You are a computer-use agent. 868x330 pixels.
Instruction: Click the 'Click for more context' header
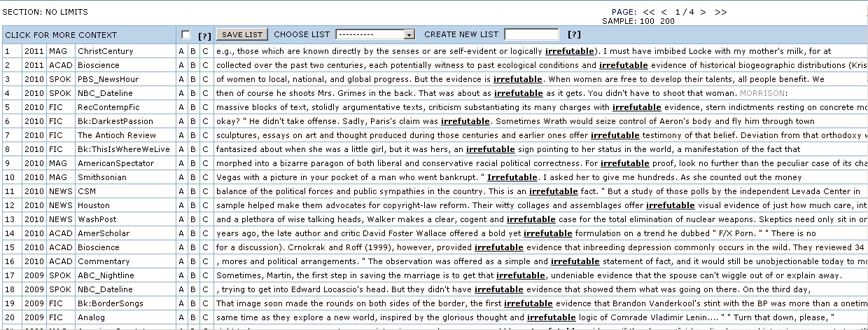60,35
